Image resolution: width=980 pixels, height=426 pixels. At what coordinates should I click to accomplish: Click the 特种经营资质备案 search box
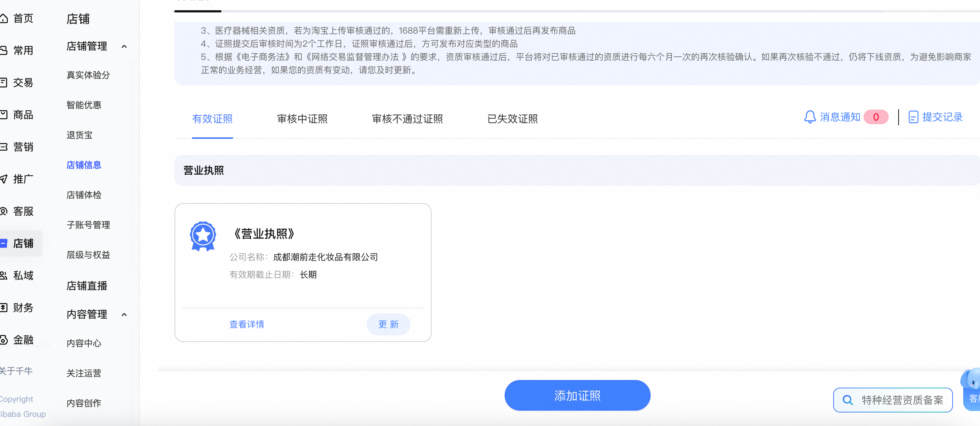point(892,400)
